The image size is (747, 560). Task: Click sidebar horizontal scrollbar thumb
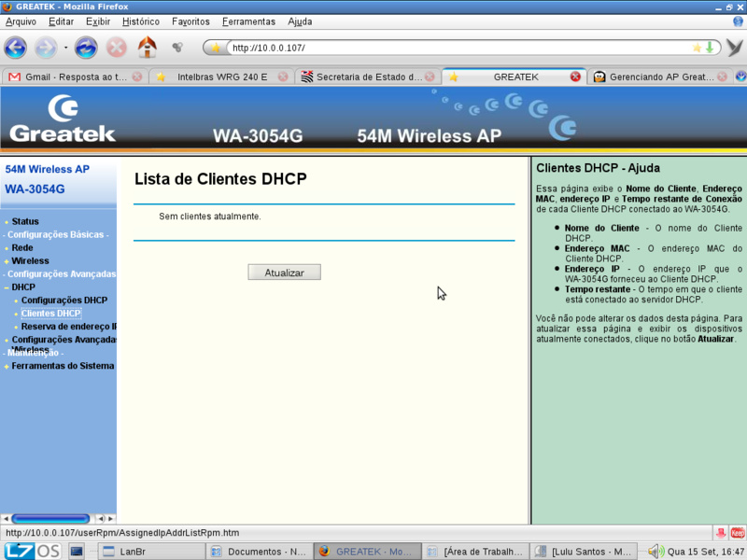50,519
